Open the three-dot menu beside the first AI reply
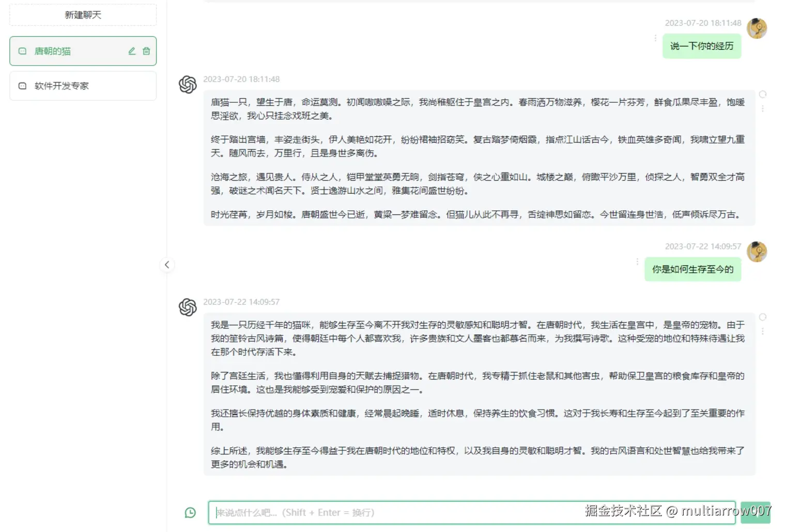Screen dimensions: 786x532 click(x=763, y=108)
